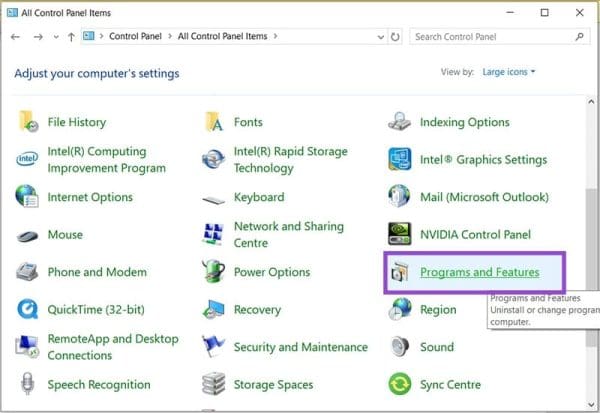
Task: Open Intel Rapid Storage Technology icon
Action: point(214,159)
